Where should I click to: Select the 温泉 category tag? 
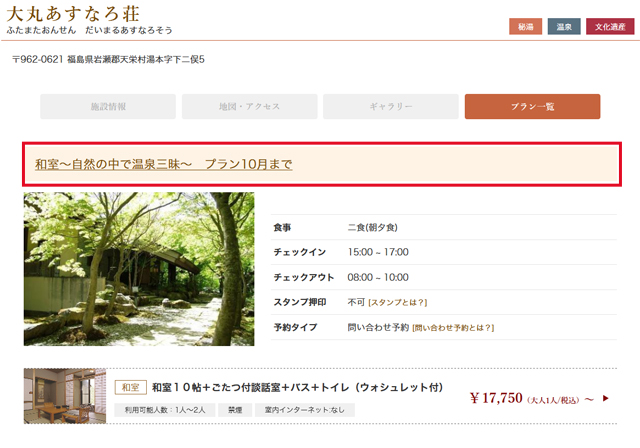tap(563, 27)
